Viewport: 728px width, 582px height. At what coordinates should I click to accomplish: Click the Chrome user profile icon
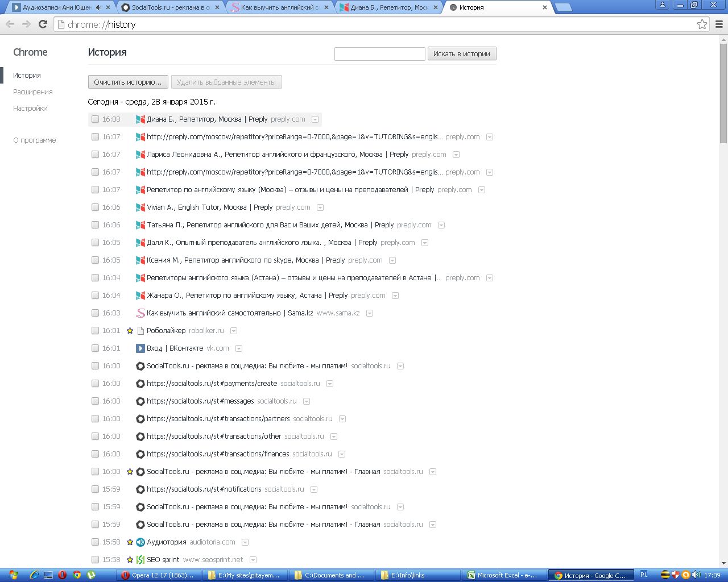point(663,5)
